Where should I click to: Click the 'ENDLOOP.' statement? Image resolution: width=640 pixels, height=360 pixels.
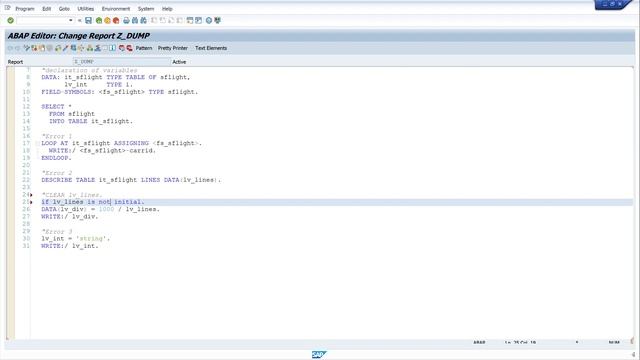coord(56,158)
